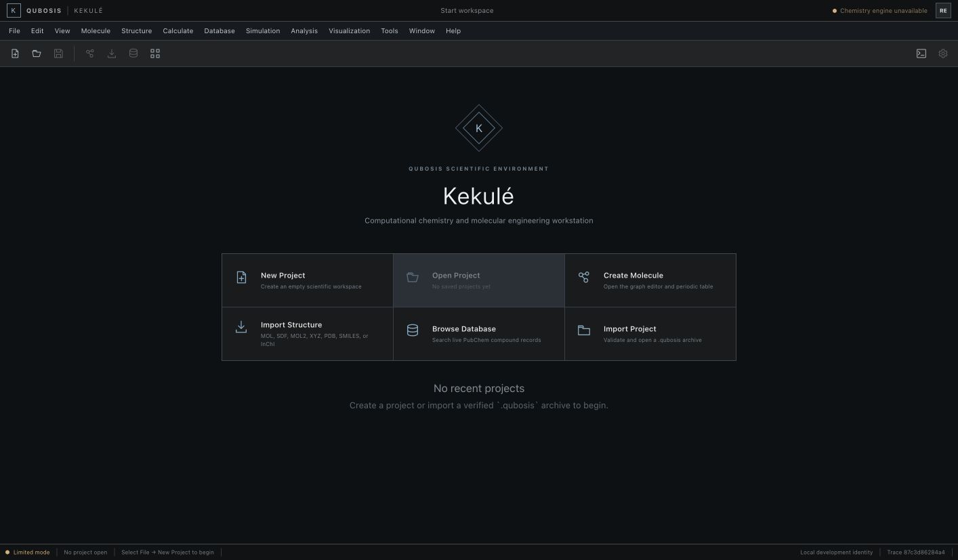Open the Visualization menu
The height and width of the screenshot is (560, 958).
pos(350,31)
